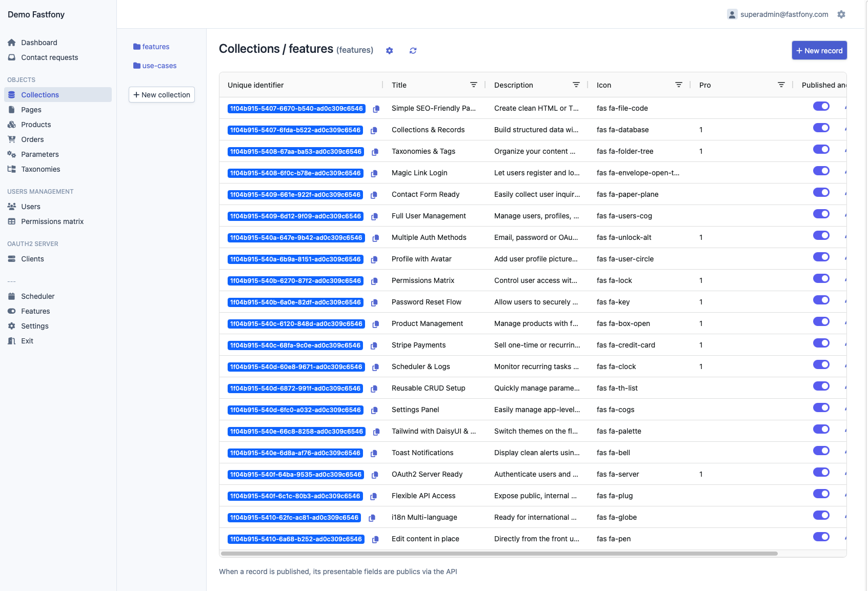Viewport: 868px width, 591px height.
Task: Copy identifier for Contact Form Ready row
Action: [374, 195]
